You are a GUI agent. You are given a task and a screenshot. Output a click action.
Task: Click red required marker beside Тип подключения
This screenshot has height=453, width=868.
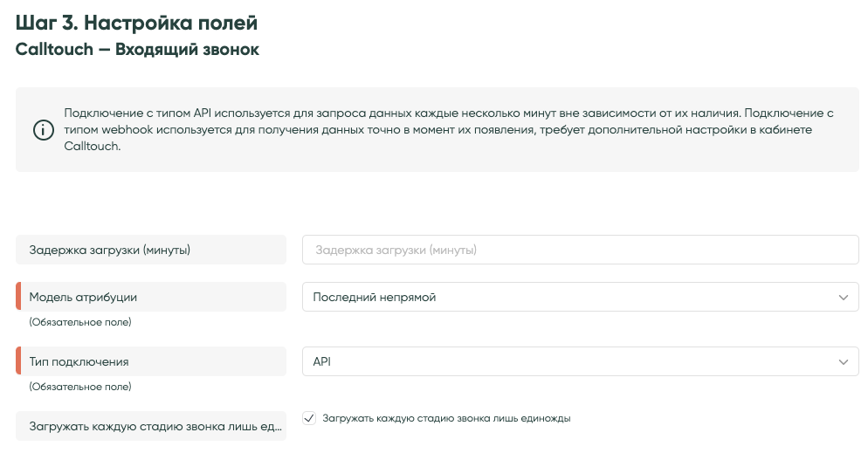pyautogui.click(x=18, y=361)
